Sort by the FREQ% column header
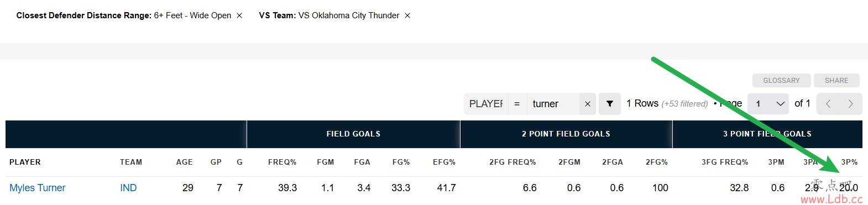Image resolution: width=868 pixels, height=205 pixels. coord(282,162)
